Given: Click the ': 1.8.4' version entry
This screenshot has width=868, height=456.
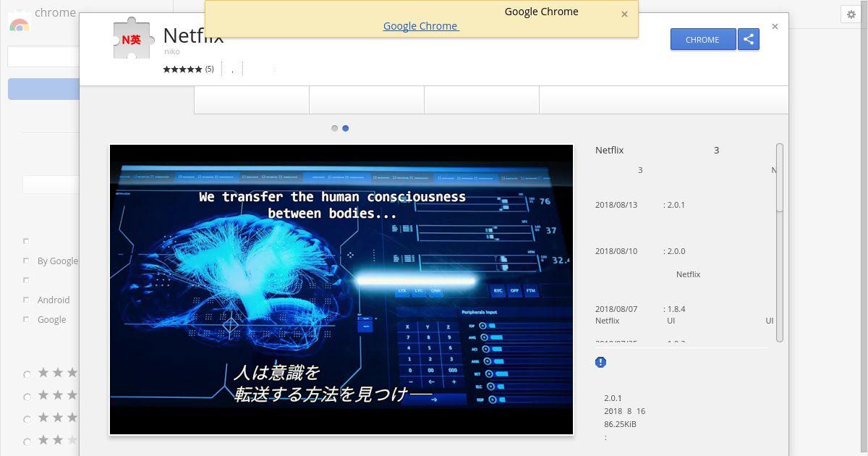Looking at the screenshot, I should [x=674, y=309].
